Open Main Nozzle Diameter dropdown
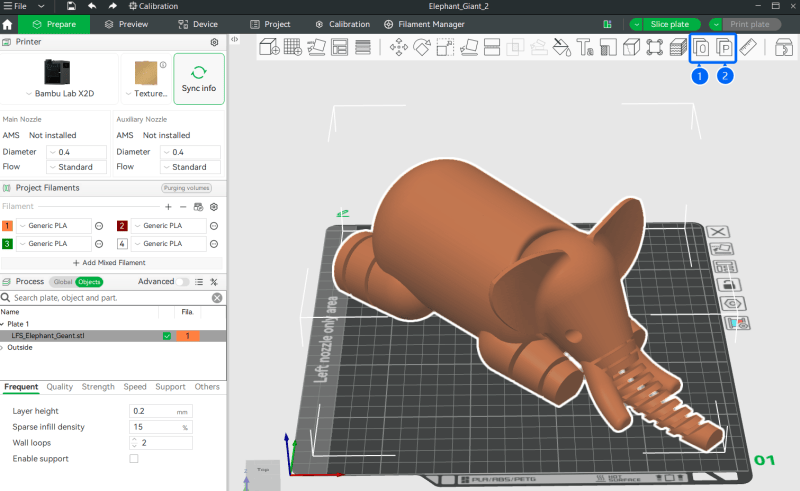This screenshot has width=800, height=491. coord(77,152)
